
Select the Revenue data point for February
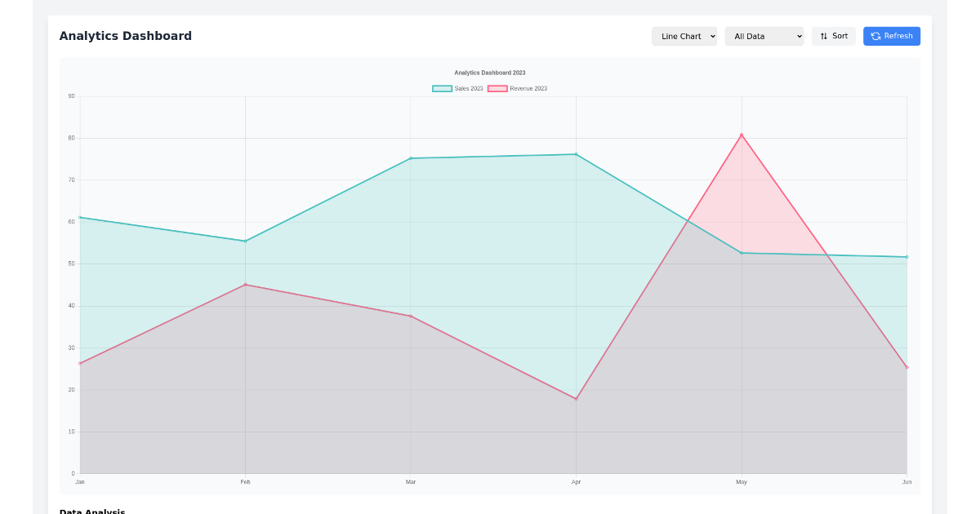(x=245, y=285)
